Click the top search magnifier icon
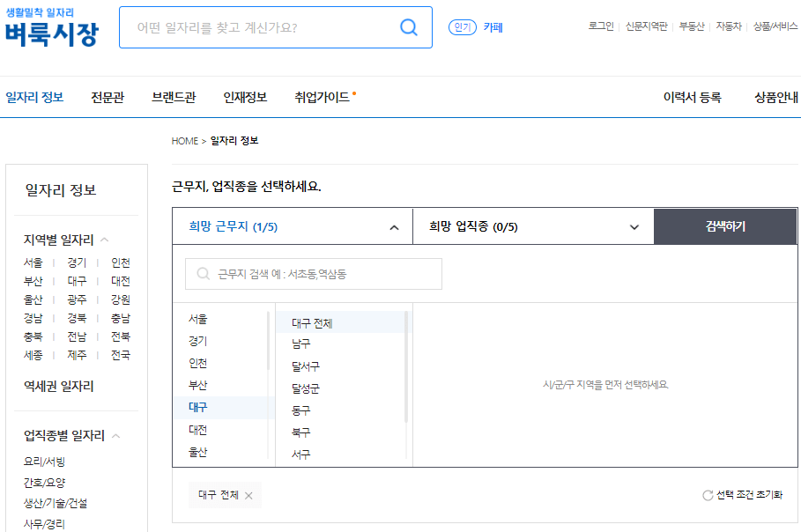Viewport: 801px width, 532px height. click(407, 27)
